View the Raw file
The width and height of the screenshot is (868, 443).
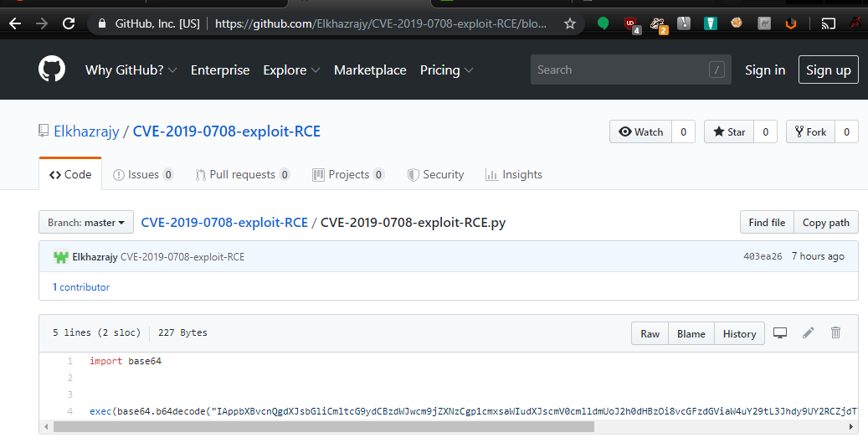650,333
